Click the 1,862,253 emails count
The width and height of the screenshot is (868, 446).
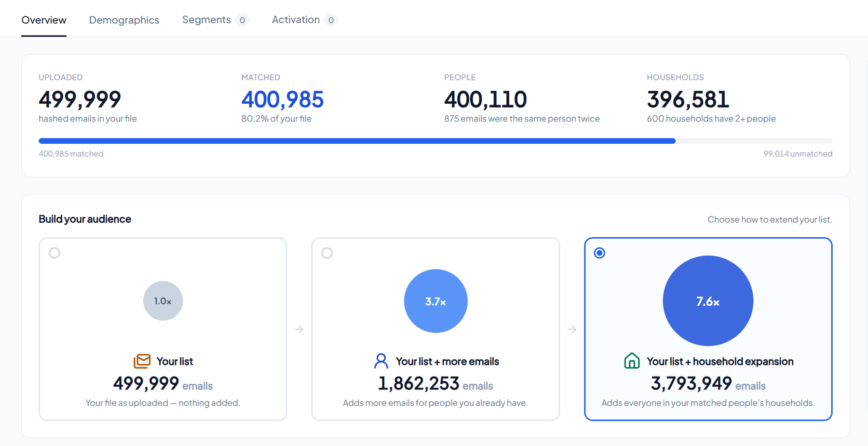[x=435, y=384]
